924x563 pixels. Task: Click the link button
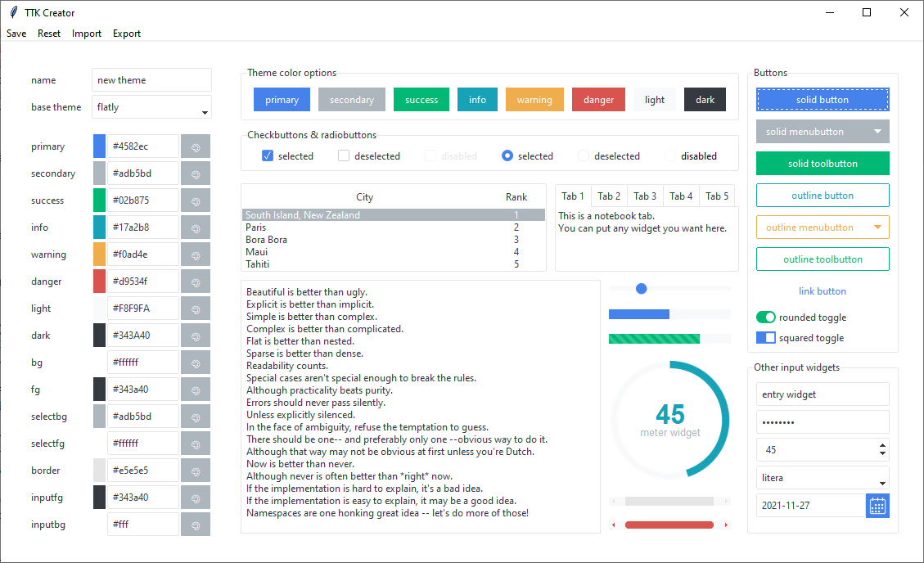click(823, 291)
